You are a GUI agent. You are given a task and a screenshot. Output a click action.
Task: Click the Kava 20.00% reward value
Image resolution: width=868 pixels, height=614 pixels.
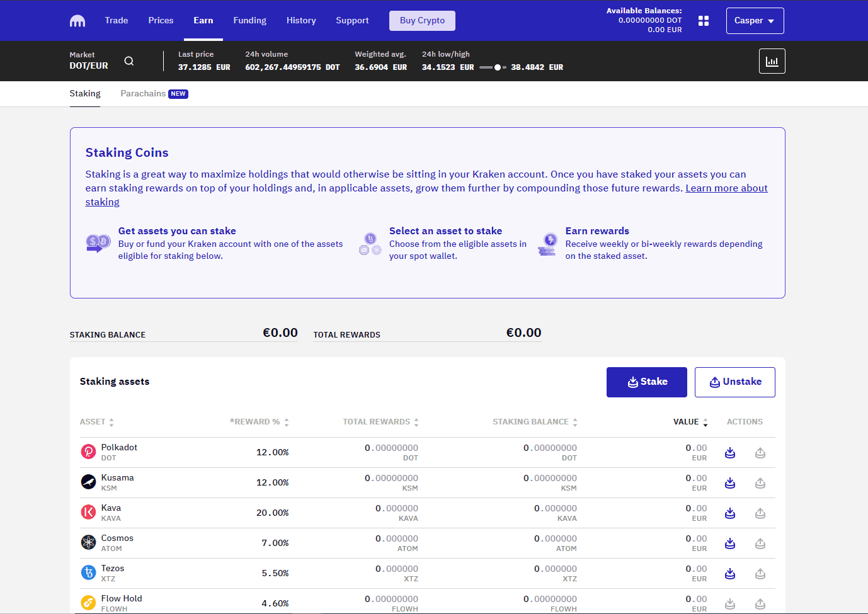click(273, 513)
